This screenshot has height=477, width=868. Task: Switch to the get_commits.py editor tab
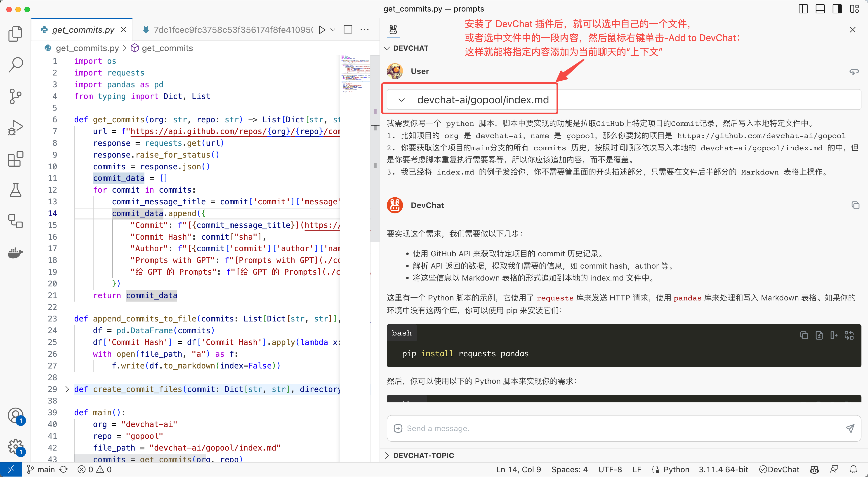(x=83, y=30)
